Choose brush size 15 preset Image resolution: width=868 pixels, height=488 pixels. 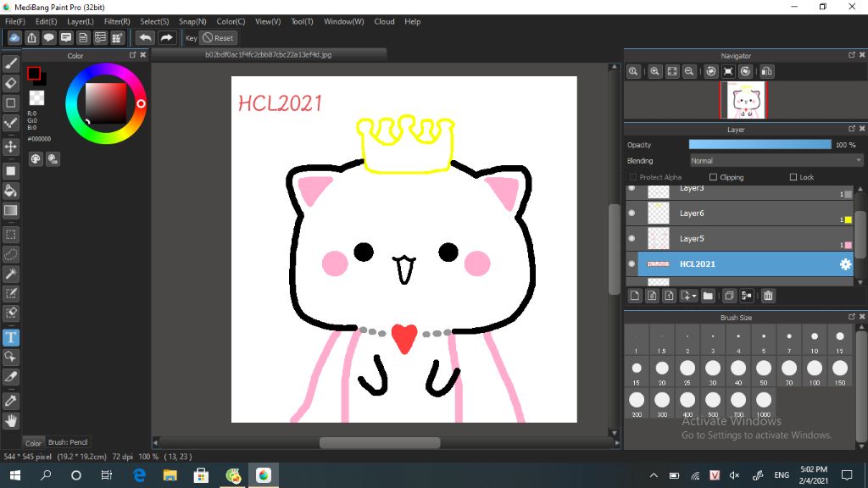coord(637,373)
